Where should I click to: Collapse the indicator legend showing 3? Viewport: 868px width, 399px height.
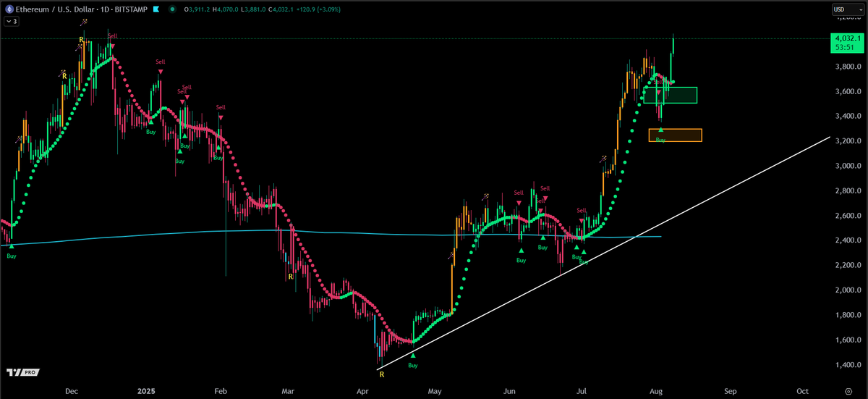pyautogui.click(x=12, y=22)
